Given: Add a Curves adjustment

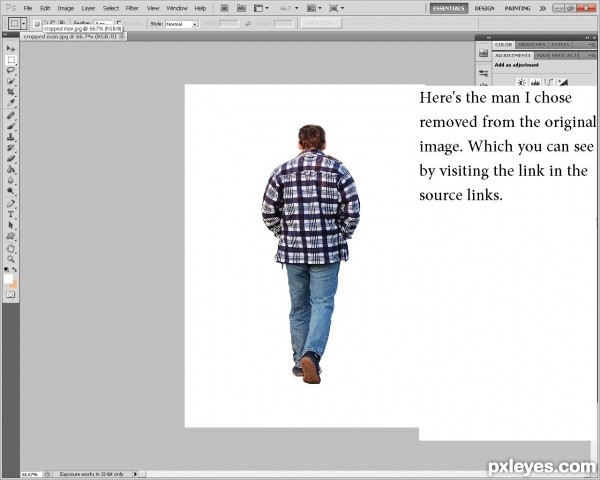Looking at the screenshot, I should click(x=549, y=82).
